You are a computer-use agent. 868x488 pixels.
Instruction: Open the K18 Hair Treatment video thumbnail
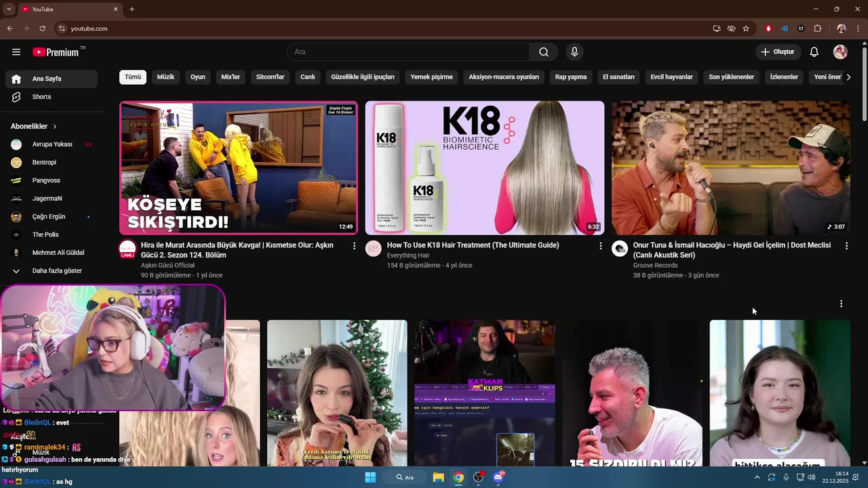click(x=485, y=167)
